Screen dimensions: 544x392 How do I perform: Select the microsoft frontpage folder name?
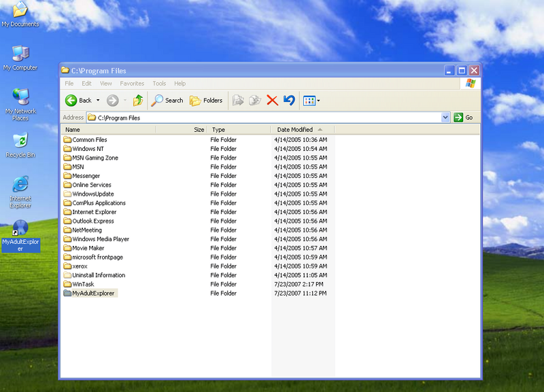(x=97, y=257)
